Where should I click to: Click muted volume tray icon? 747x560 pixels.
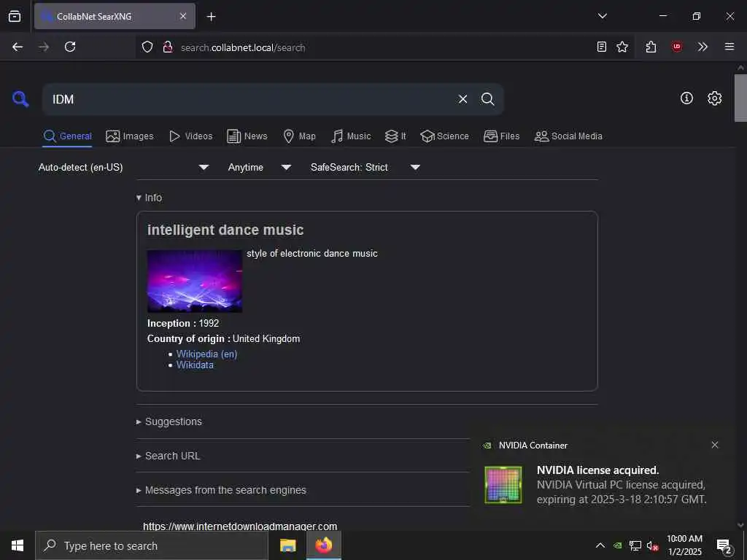652,545
